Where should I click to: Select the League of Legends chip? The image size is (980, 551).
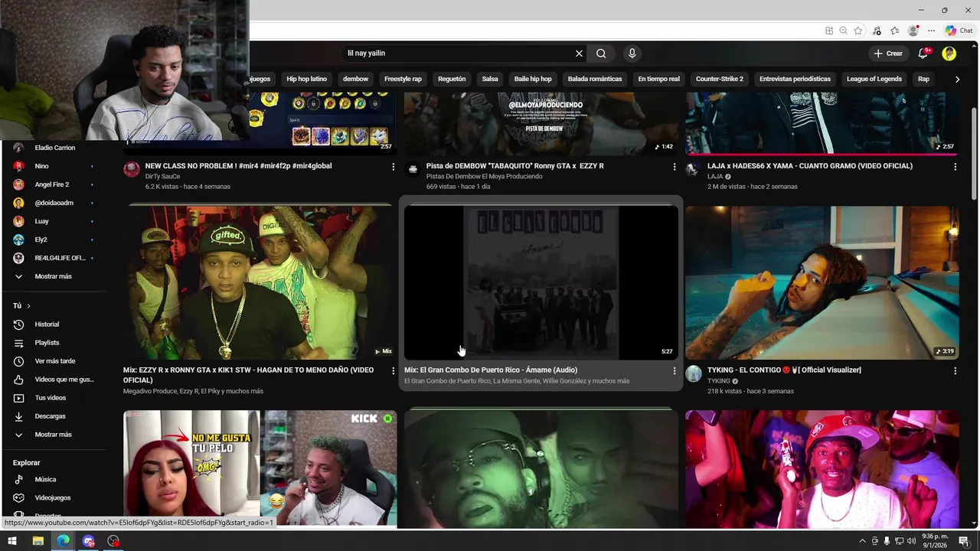click(x=874, y=79)
